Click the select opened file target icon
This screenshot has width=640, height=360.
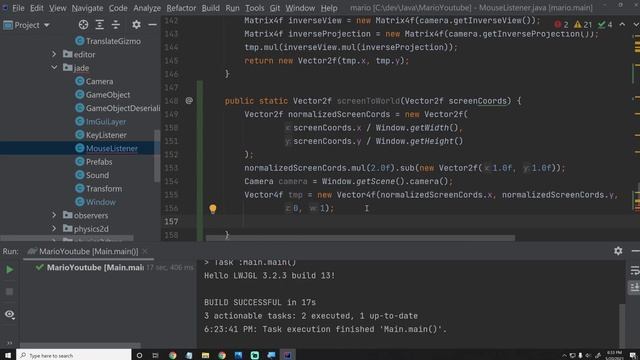(x=83, y=25)
